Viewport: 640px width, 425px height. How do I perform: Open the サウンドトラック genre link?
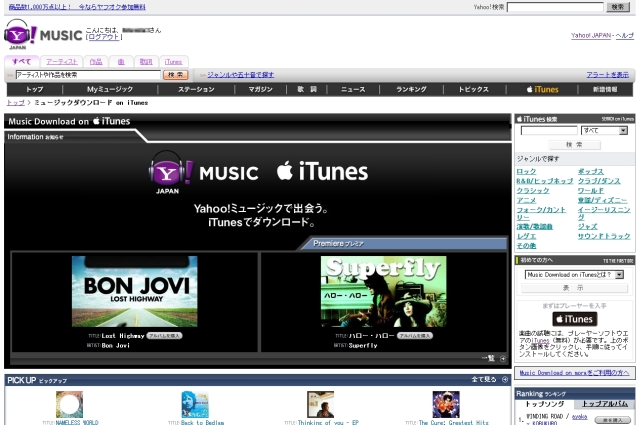(x=604, y=236)
